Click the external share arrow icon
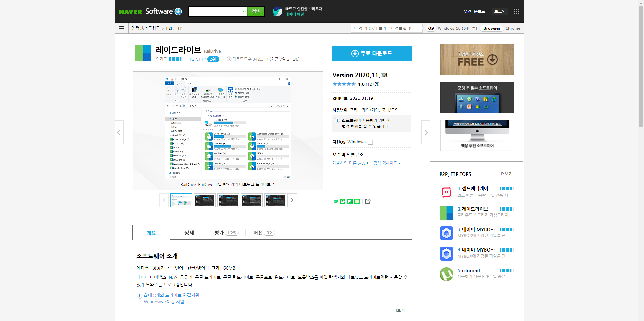The image size is (644, 321). point(368,201)
